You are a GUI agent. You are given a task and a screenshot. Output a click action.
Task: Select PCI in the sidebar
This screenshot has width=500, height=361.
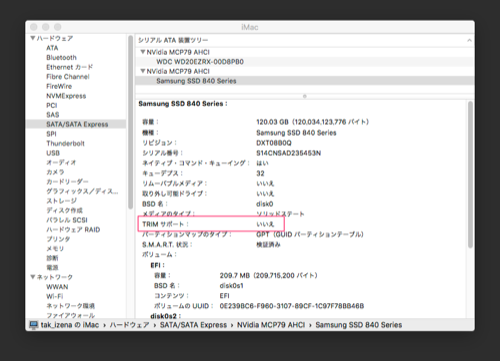pos(52,105)
